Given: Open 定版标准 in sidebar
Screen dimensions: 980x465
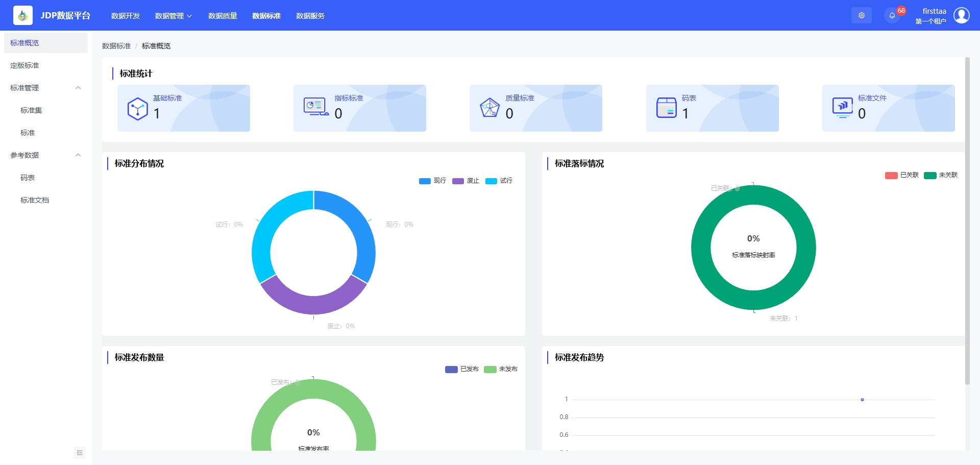Looking at the screenshot, I should coord(46,65).
